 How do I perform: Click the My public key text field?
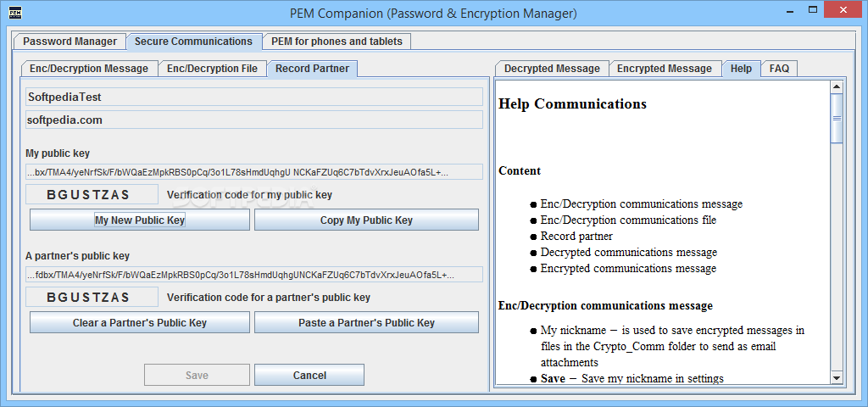[254, 172]
